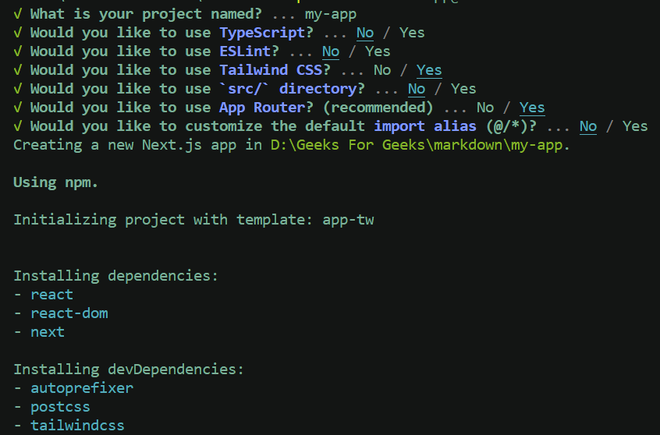Screen dimensions: 660x435
Task: Select No for the src/ directory prompt
Action: tap(416, 88)
